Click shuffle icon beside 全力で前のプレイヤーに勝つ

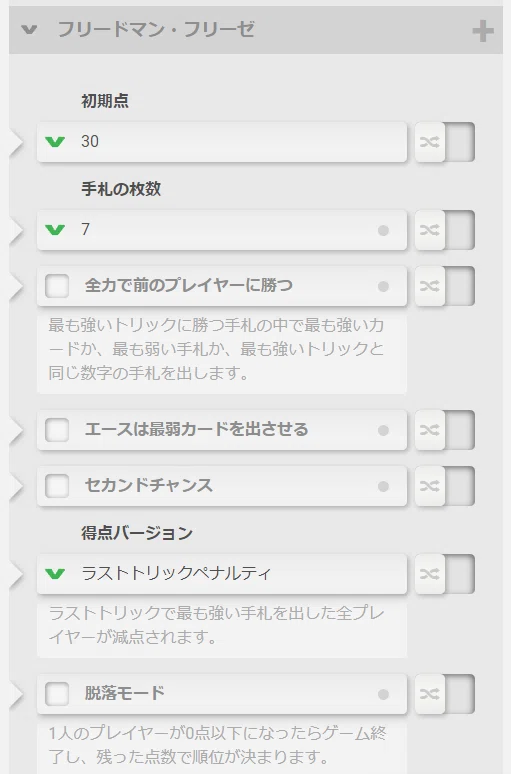click(430, 286)
